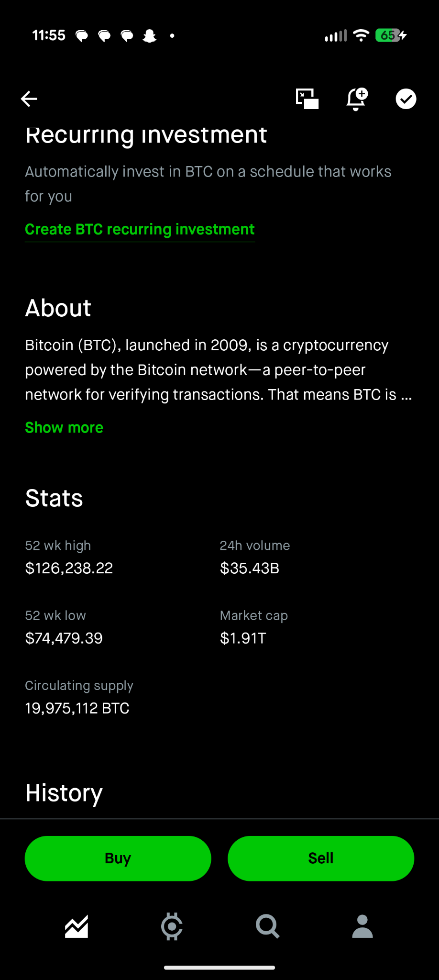Collapse the History section header
This screenshot has width=439, height=980.
point(64,793)
